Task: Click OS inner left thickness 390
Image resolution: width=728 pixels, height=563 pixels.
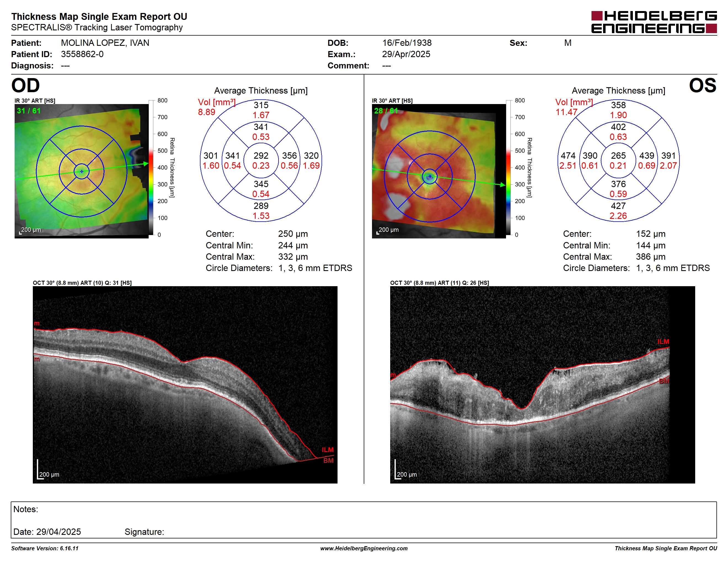Action: click(590, 156)
